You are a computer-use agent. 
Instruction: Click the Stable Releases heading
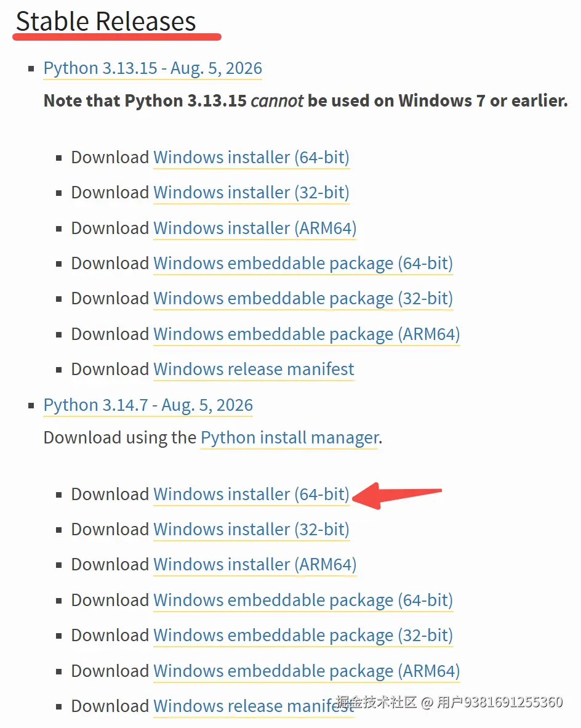click(x=106, y=22)
